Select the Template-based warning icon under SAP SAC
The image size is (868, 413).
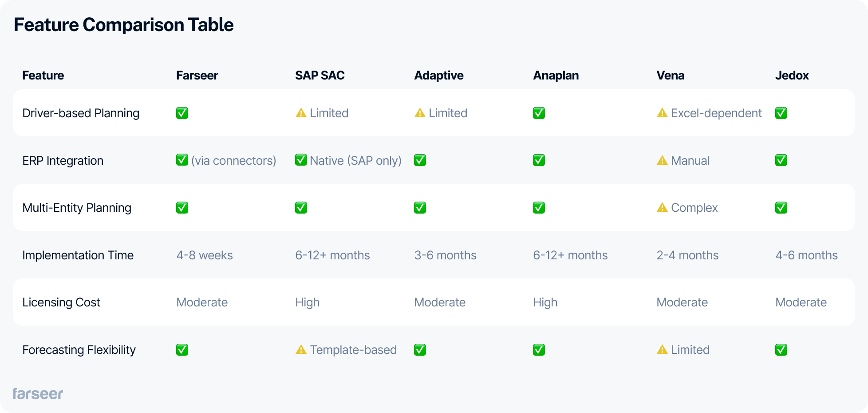(x=300, y=349)
